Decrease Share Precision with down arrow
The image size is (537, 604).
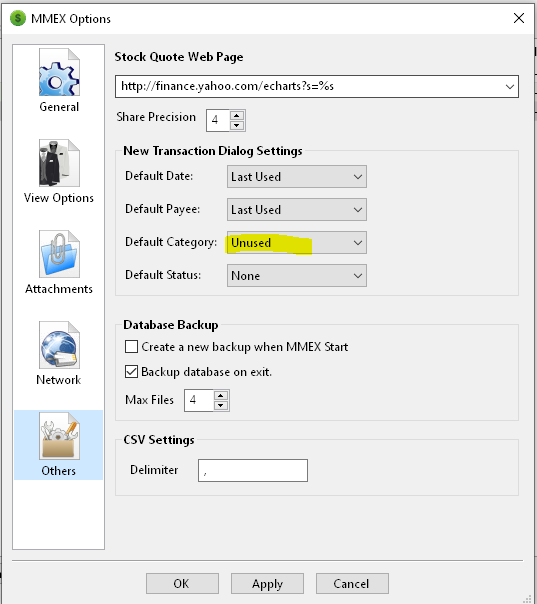237,125
